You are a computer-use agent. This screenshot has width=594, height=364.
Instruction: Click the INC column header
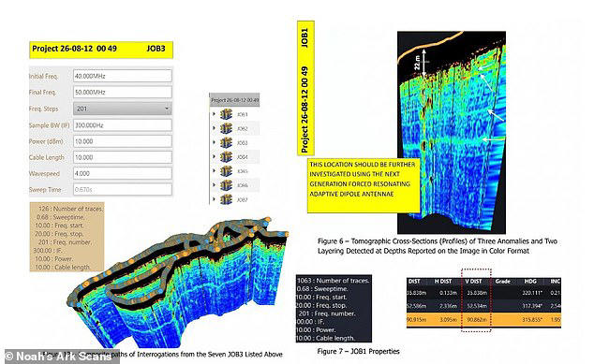556,281
